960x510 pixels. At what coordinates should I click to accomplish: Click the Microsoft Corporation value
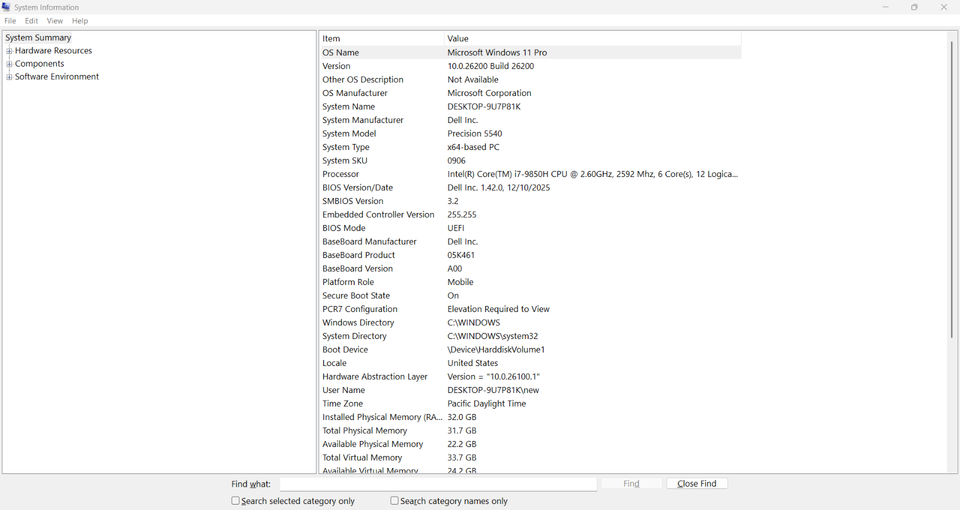(489, 93)
